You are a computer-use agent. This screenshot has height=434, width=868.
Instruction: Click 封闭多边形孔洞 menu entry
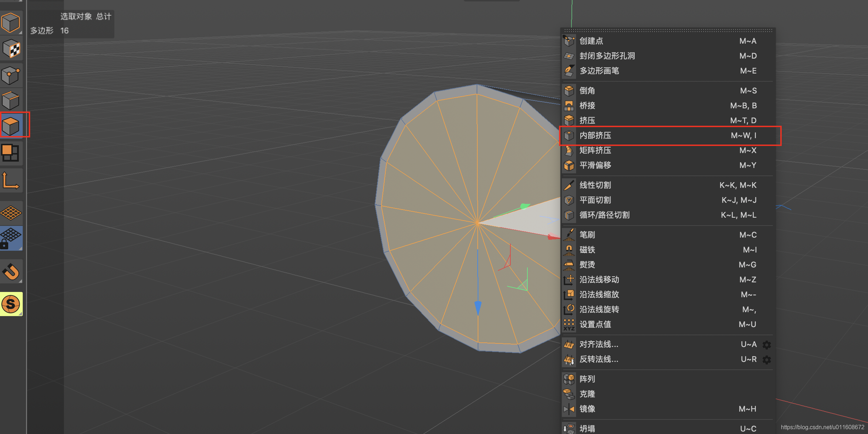607,56
